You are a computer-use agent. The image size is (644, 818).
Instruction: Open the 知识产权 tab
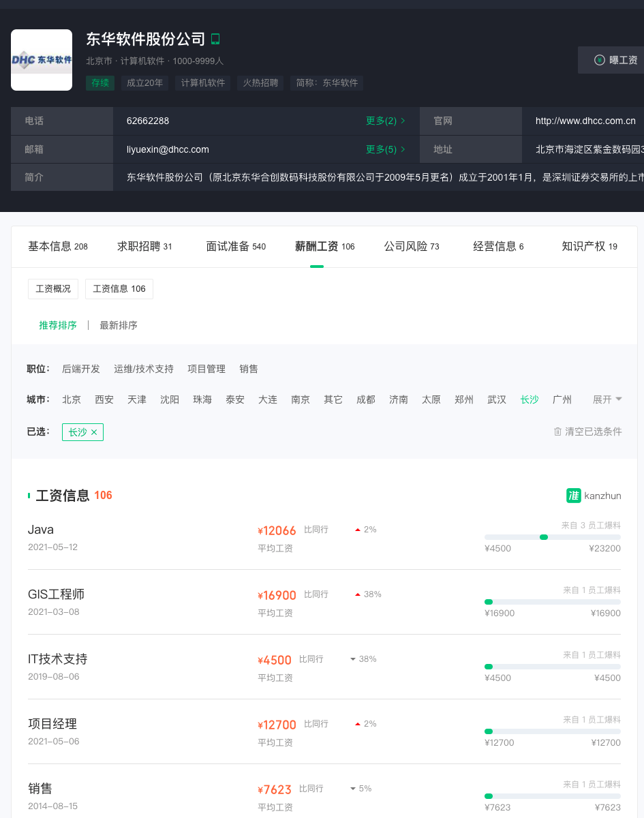[x=589, y=247]
